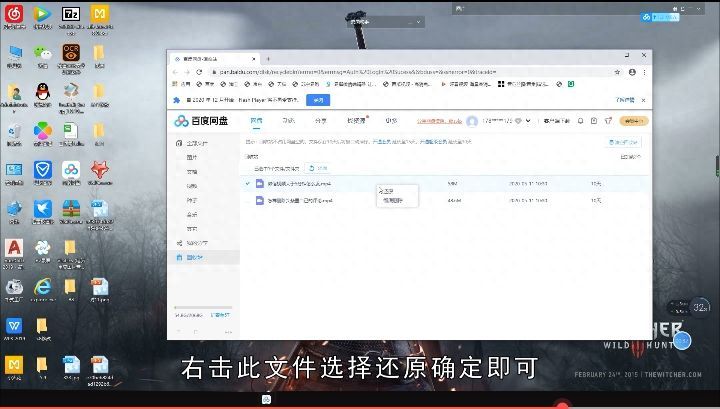Viewport: 720px width, 409px height.
Task: Select 文档 category in sidebar
Action: (x=192, y=172)
